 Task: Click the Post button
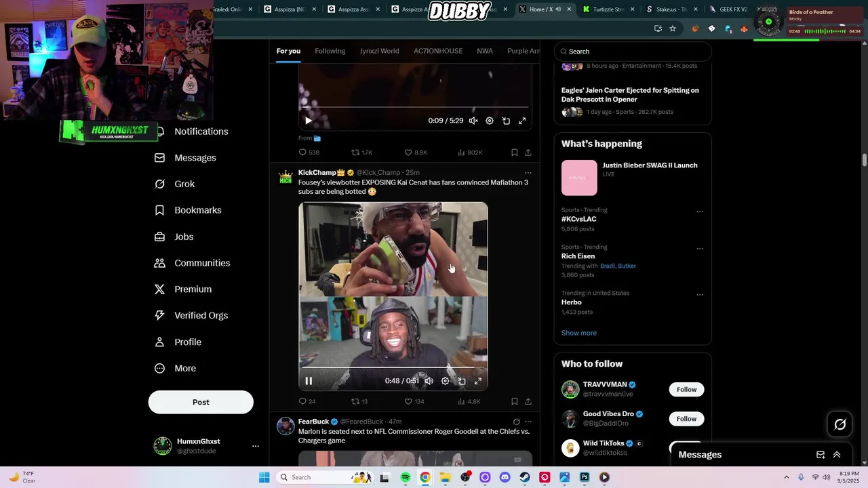click(x=201, y=402)
